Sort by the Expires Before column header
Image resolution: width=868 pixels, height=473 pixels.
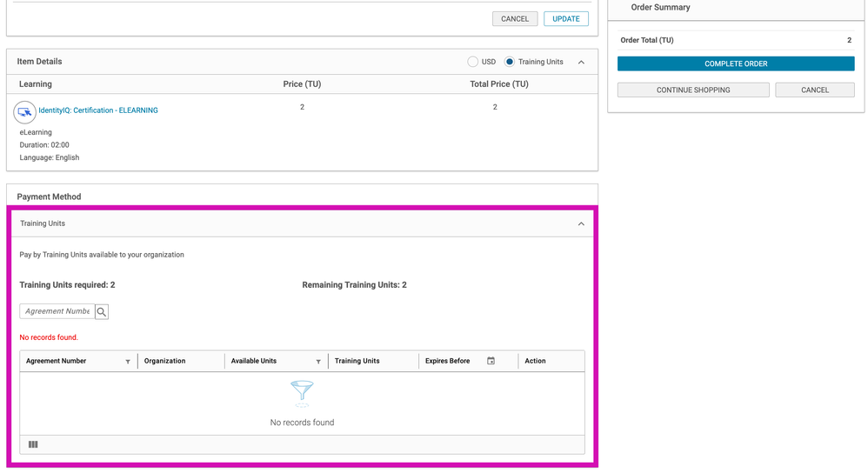(x=447, y=361)
